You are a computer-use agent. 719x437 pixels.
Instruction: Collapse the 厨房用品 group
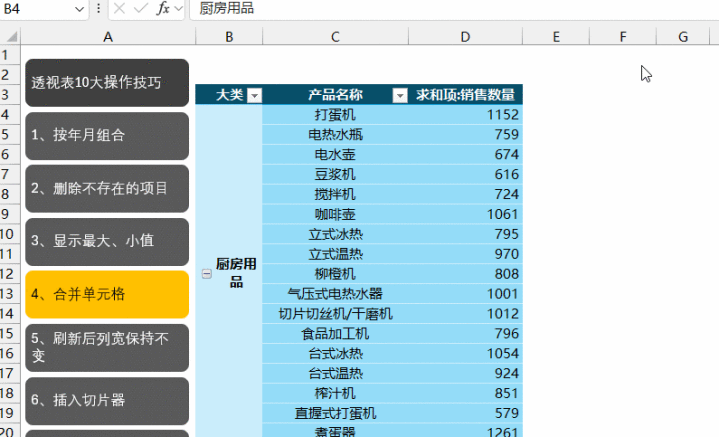pos(207,274)
